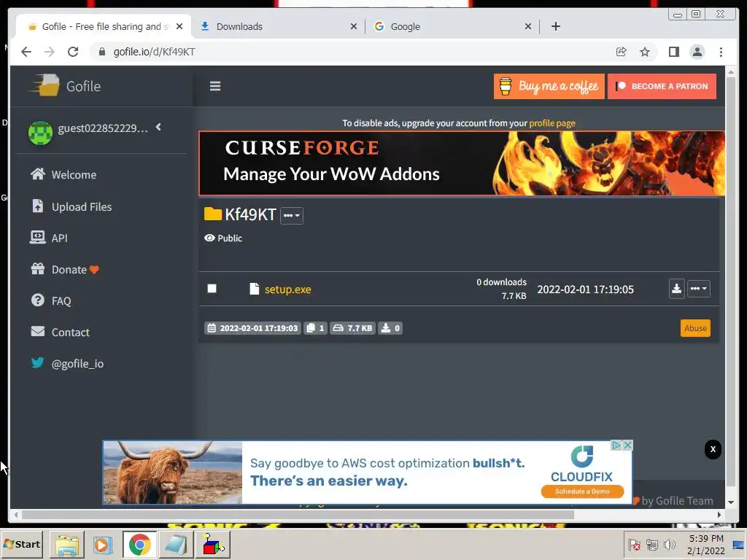Click the download count badge showing 0
The width and height of the screenshot is (747, 560).
(x=390, y=328)
